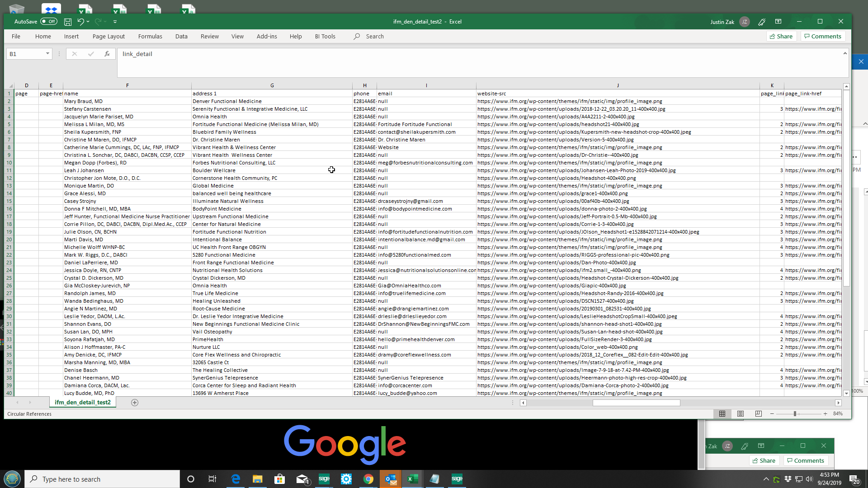Click the ribbon Search box

point(374,37)
